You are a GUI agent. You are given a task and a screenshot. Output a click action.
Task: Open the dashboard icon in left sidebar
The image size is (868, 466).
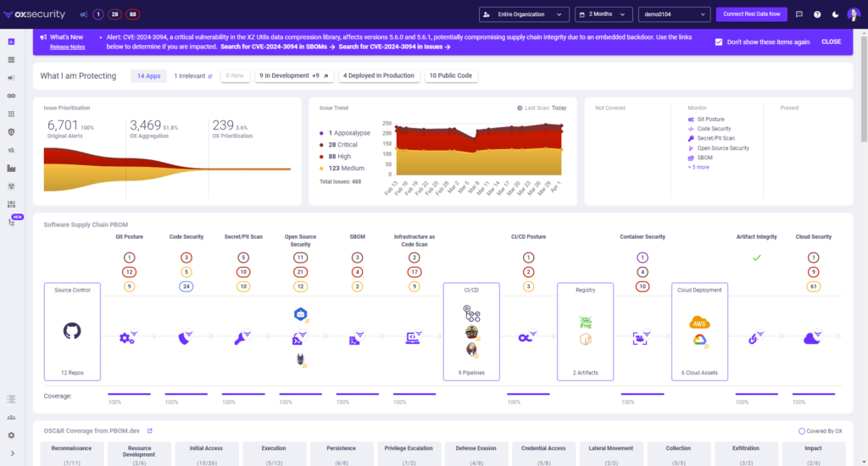[x=11, y=42]
